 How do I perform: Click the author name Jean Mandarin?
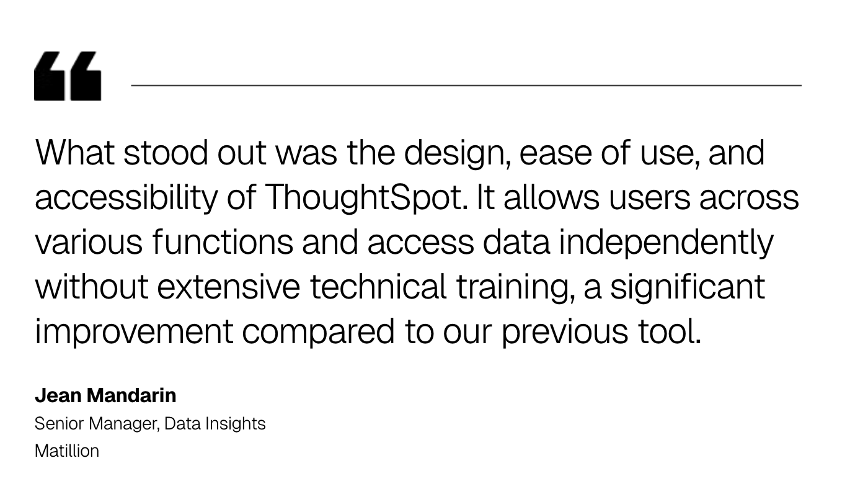(x=105, y=395)
